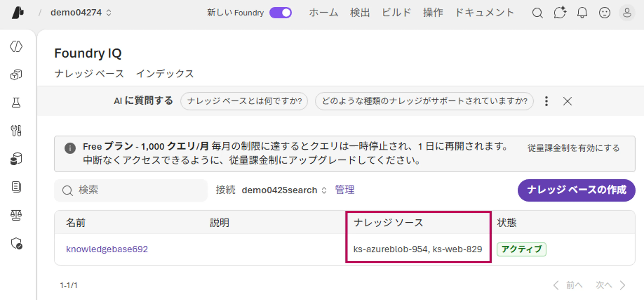Open the notifications bell
The width and height of the screenshot is (644, 300).
(582, 12)
